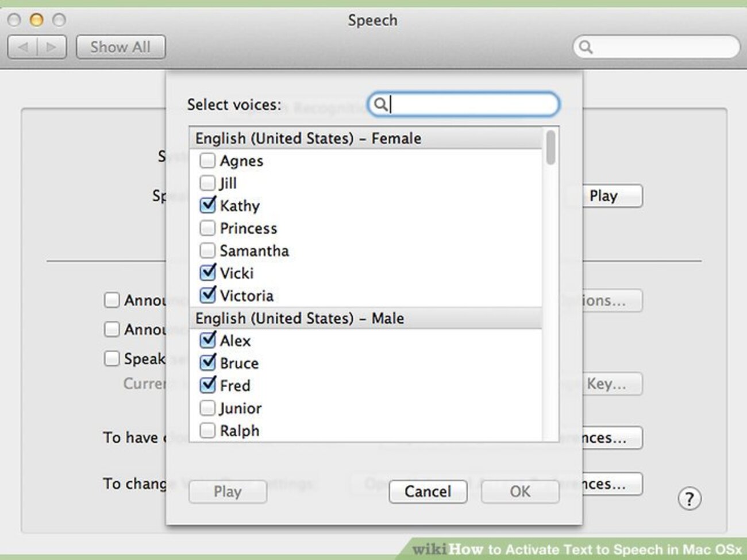Click the Fred voice name
This screenshot has width=747, height=560.
235,385
